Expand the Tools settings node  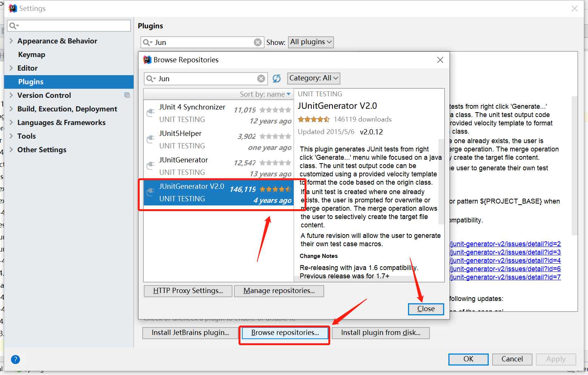coord(11,136)
